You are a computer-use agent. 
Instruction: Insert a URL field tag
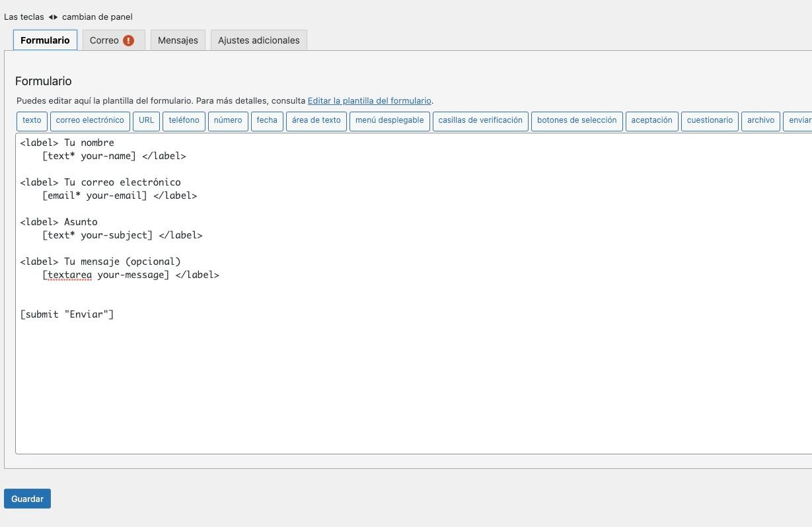tap(146, 121)
